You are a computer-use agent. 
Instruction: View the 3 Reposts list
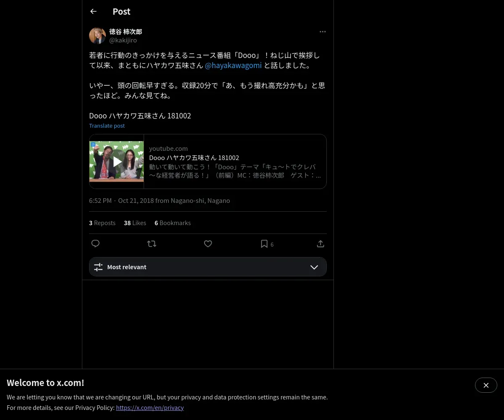click(102, 223)
